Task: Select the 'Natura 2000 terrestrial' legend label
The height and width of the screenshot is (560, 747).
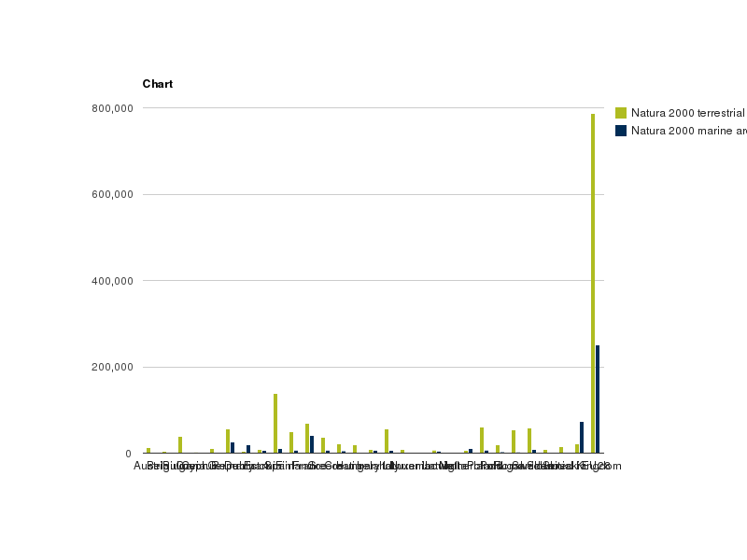Action: pos(687,113)
